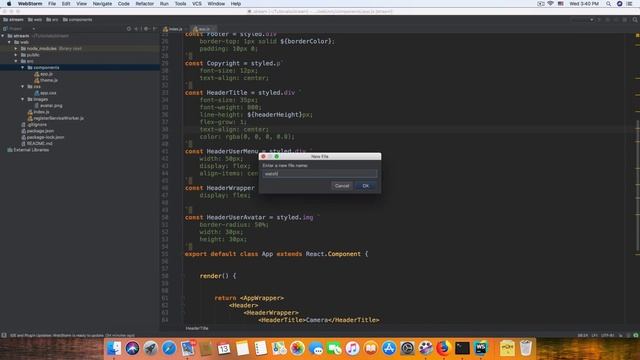Viewport: 640px width, 360px height.
Task: Collapse the components folder
Action: pos(22,67)
